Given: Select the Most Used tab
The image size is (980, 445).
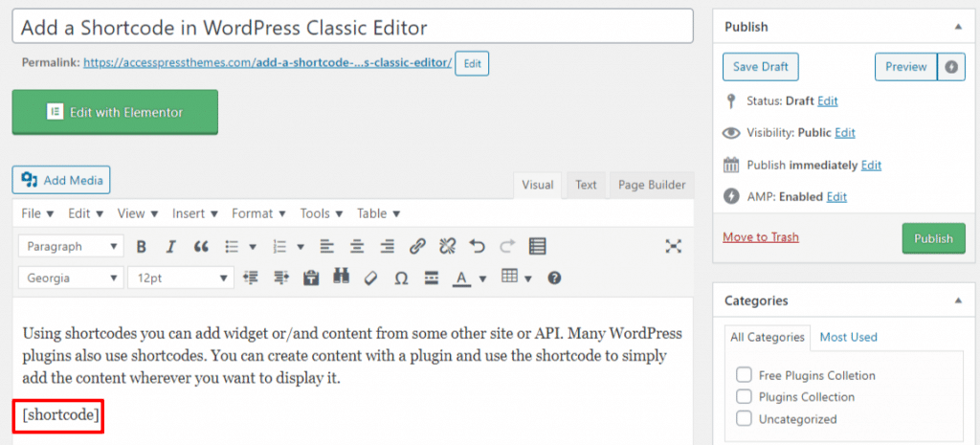Looking at the screenshot, I should [x=848, y=337].
